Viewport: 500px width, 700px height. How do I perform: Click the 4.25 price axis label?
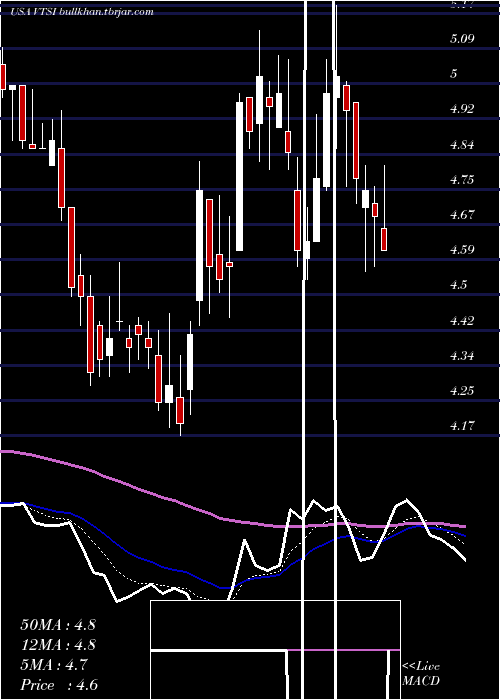click(x=462, y=391)
